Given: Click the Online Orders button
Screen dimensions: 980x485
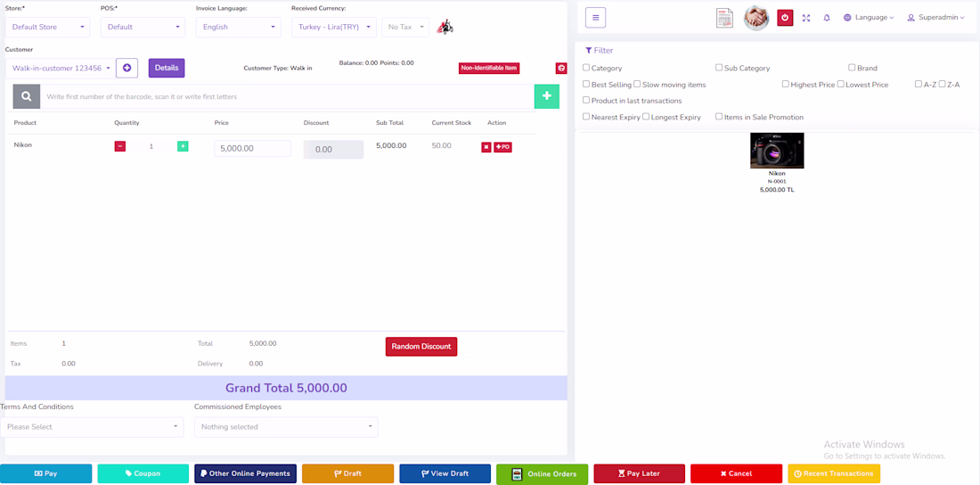Looking at the screenshot, I should (x=542, y=474).
